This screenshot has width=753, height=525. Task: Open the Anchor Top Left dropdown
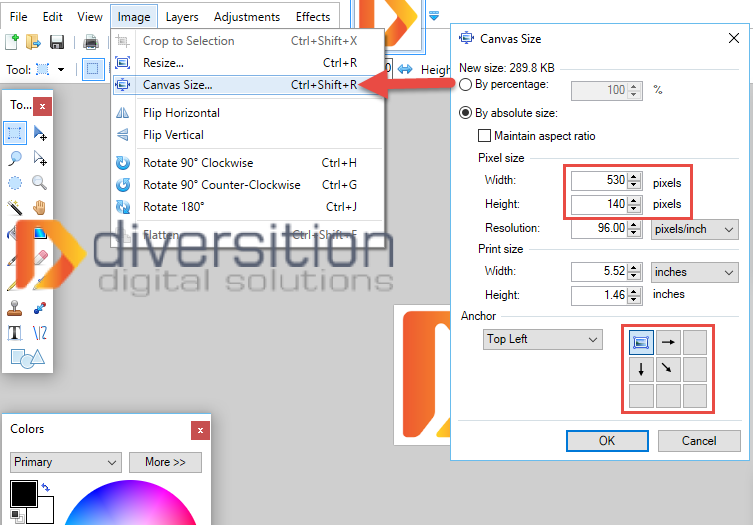(x=543, y=340)
